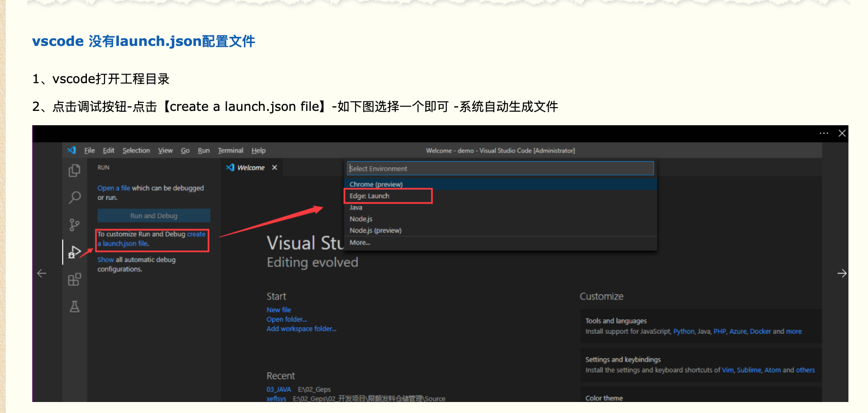Open the File menu
This screenshot has width=868, height=413.
coord(90,151)
